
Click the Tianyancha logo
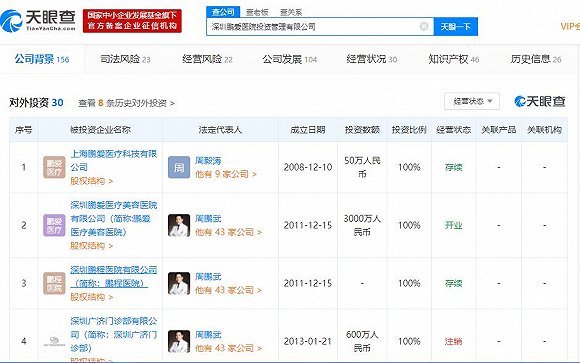coord(38,21)
